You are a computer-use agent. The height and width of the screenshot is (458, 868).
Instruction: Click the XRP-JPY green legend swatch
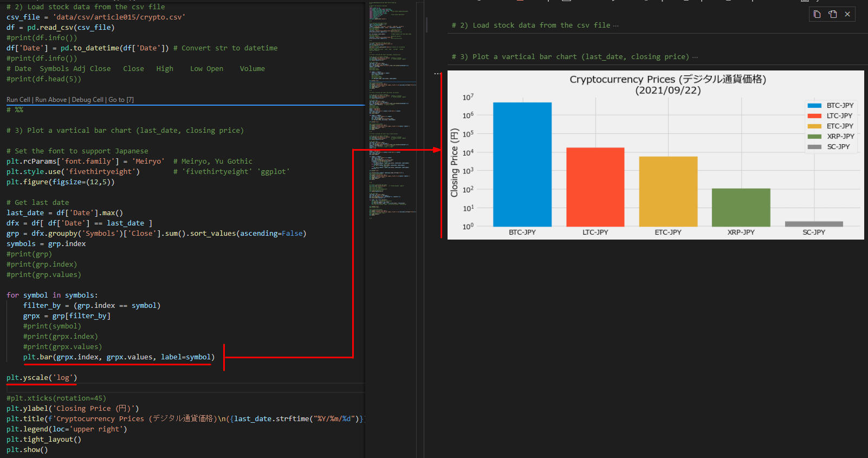click(x=814, y=137)
